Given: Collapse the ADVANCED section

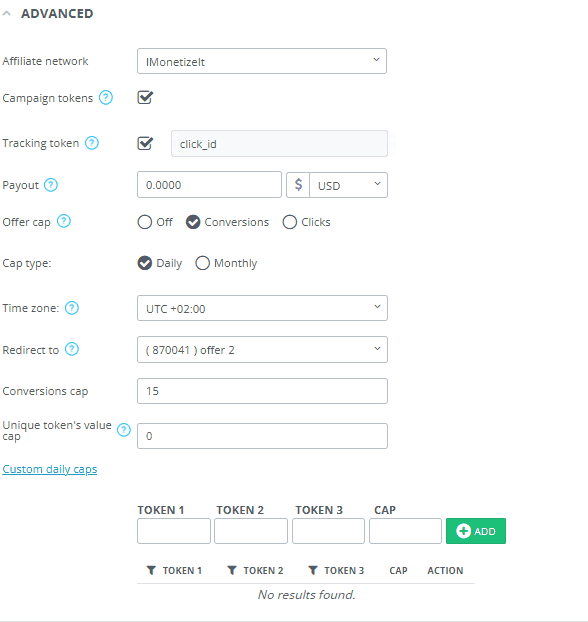Looking at the screenshot, I should (x=7, y=13).
